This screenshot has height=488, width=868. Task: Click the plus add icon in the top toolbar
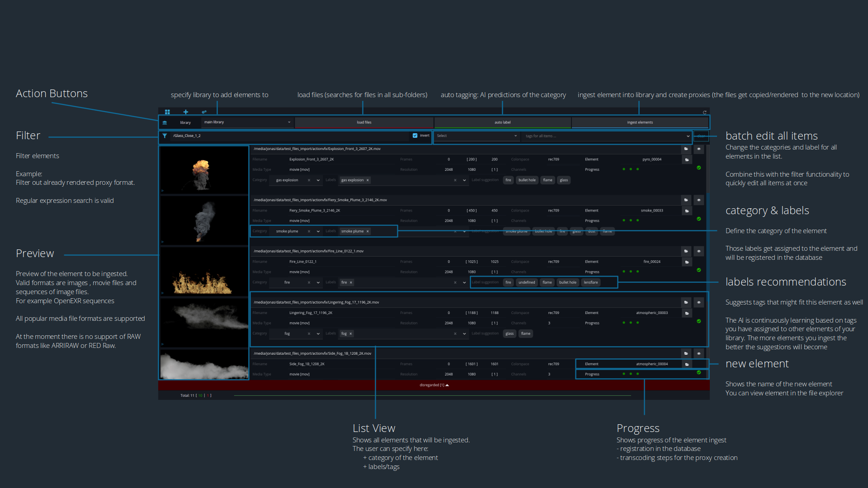click(x=185, y=112)
